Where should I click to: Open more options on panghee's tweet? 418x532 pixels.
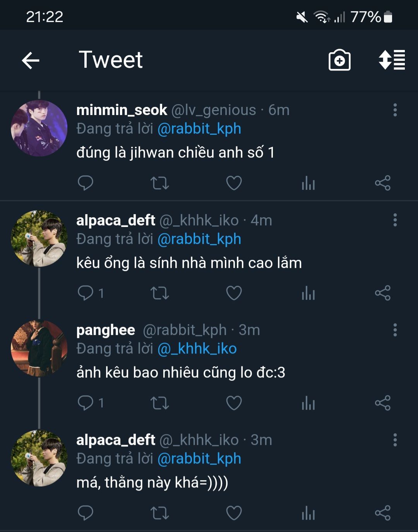(395, 330)
